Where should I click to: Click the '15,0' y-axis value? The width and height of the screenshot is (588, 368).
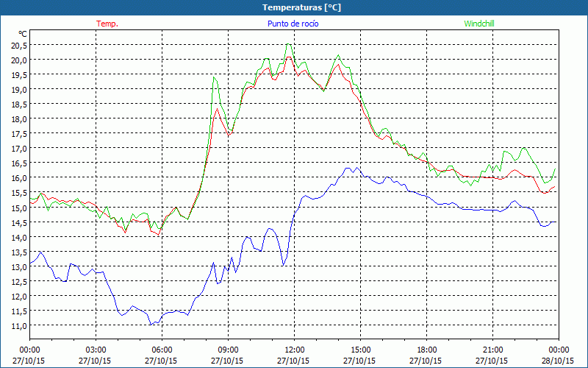(x=19, y=208)
